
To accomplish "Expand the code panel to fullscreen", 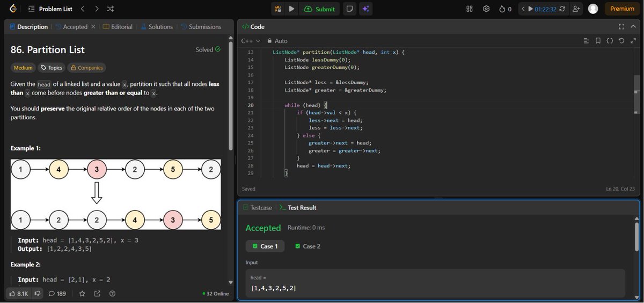I will click(621, 26).
